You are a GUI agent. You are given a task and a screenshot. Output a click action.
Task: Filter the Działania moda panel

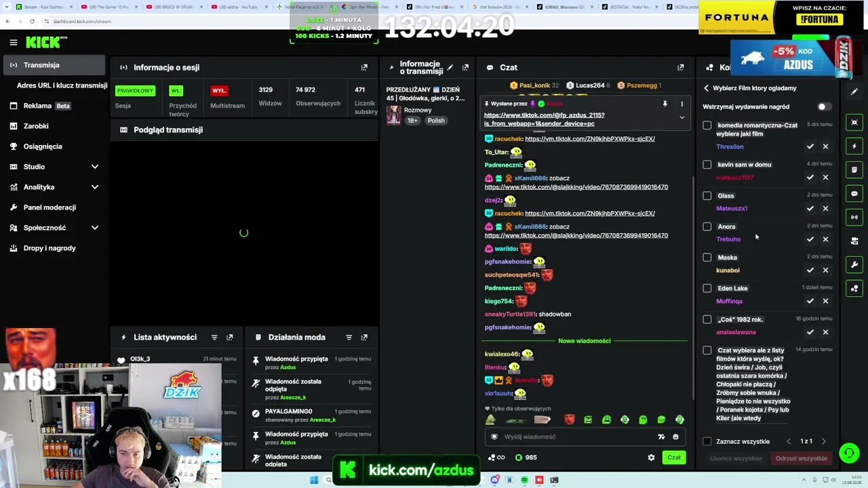(x=349, y=338)
